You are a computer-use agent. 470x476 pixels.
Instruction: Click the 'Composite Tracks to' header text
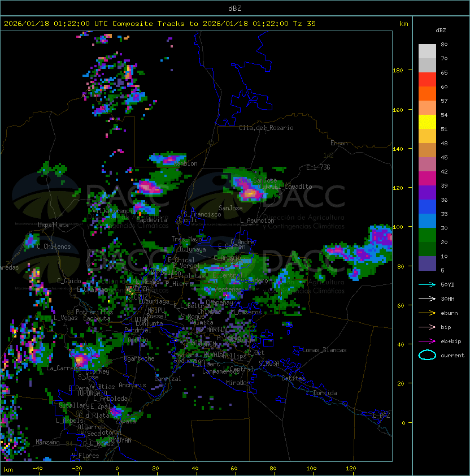155,24
